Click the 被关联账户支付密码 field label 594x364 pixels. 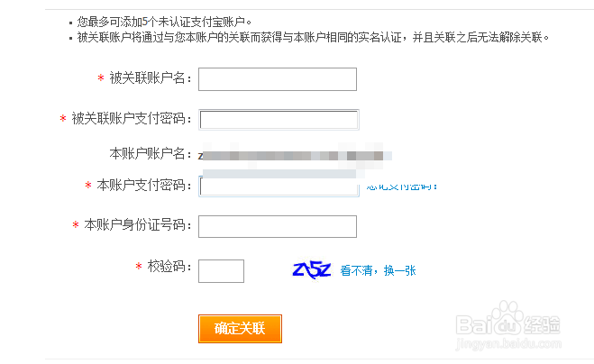(131, 119)
